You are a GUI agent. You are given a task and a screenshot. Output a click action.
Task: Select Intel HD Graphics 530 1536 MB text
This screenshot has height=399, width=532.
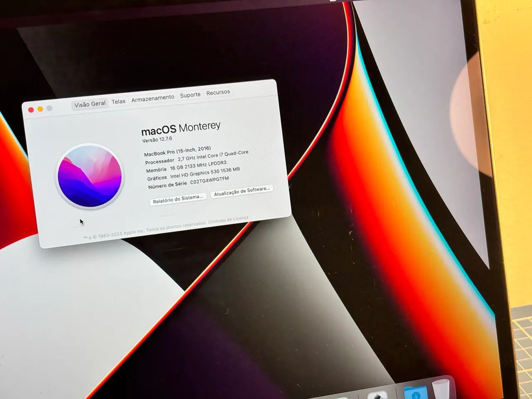click(x=205, y=173)
